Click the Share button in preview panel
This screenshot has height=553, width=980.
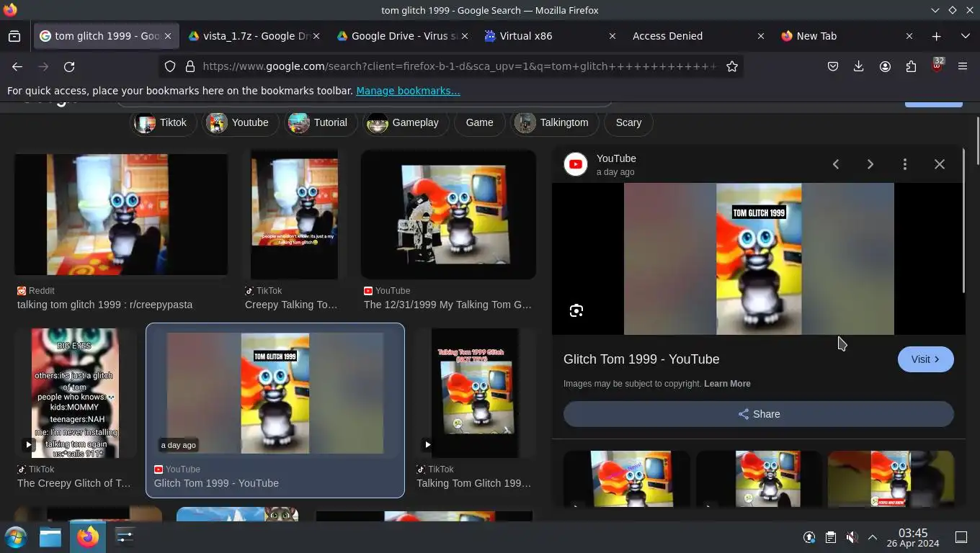click(759, 414)
